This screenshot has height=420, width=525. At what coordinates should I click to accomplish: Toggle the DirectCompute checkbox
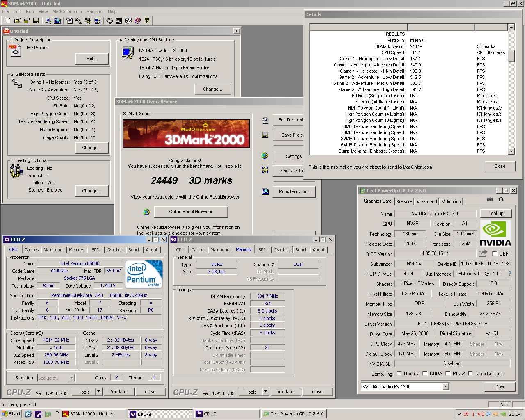[470, 373]
